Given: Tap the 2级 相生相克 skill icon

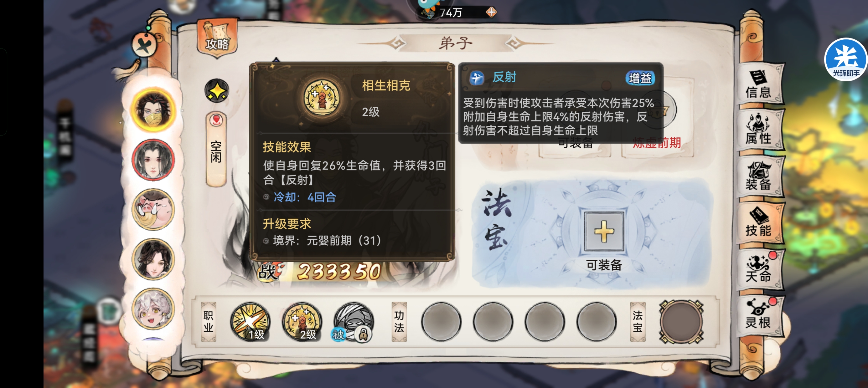Looking at the screenshot, I should point(302,322).
